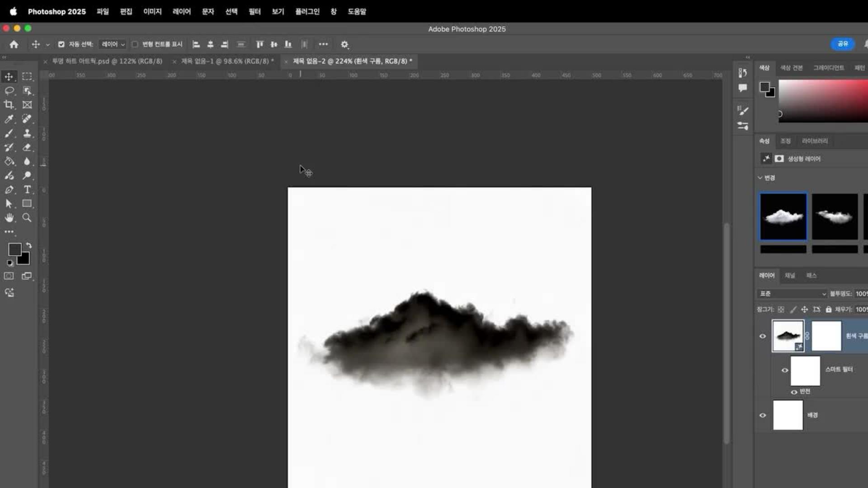Viewport: 868px width, 488px height.
Task: Select the Lasso tool
Action: click(x=9, y=91)
